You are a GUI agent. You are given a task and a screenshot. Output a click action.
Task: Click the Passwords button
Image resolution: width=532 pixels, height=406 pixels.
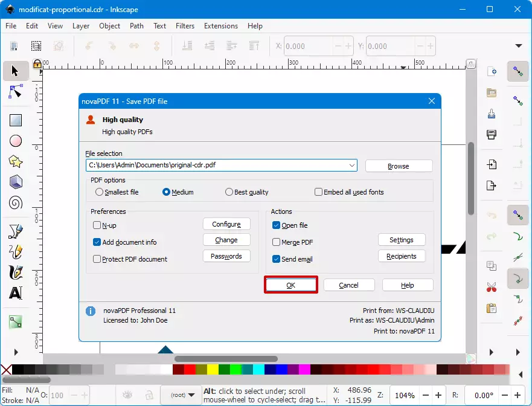[226, 256]
